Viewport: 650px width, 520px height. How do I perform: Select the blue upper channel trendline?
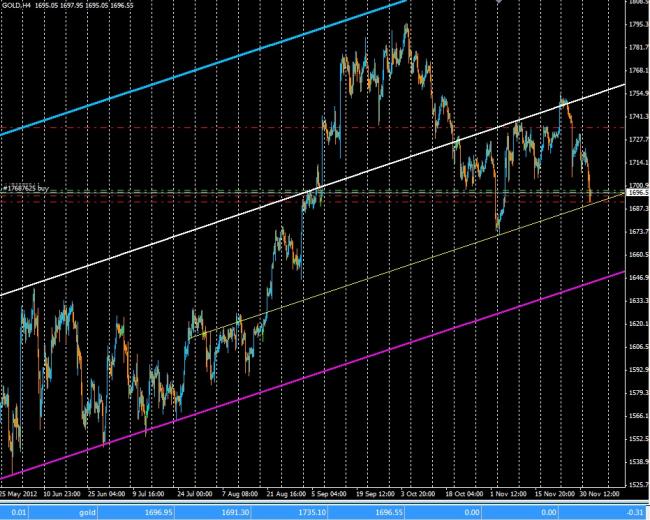coord(203,68)
